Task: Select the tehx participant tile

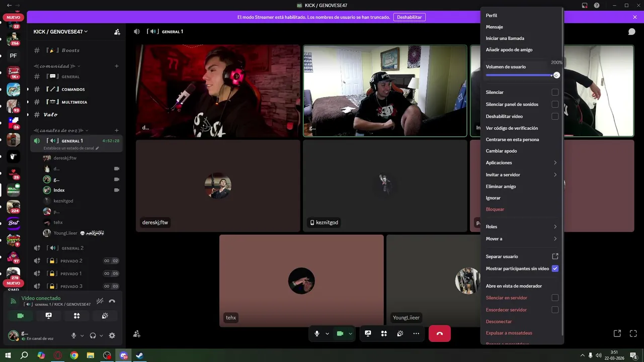Action: point(301,281)
